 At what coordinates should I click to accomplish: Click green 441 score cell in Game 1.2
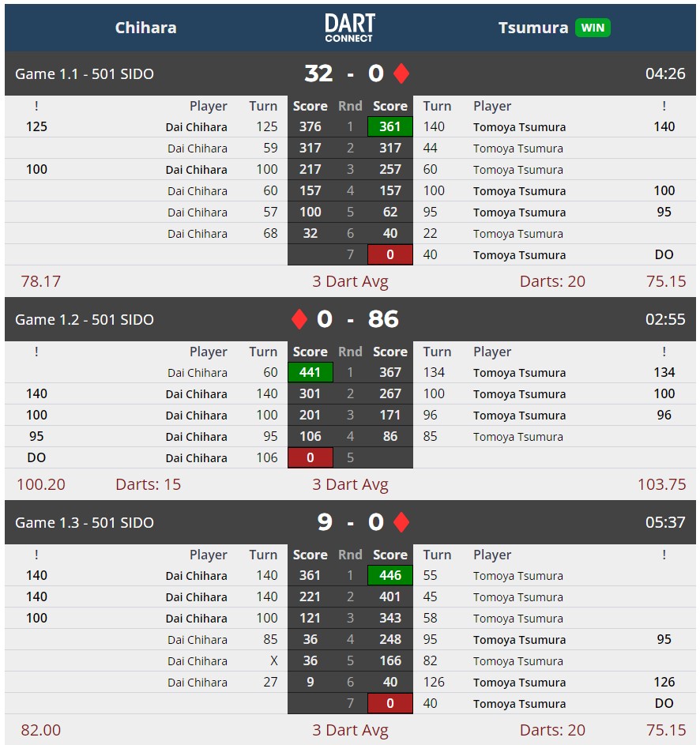coord(310,372)
